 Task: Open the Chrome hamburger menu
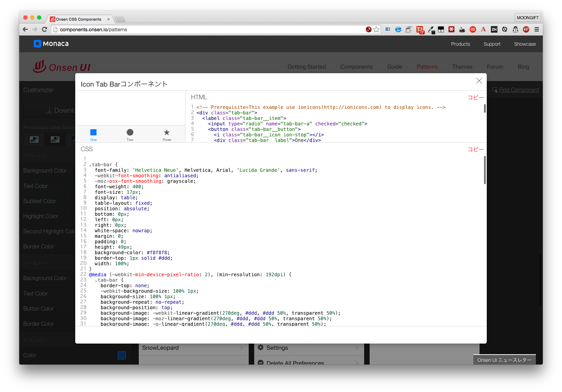click(537, 30)
